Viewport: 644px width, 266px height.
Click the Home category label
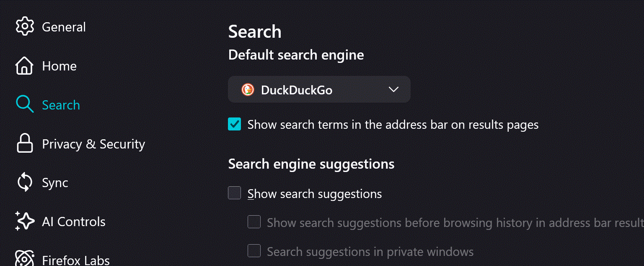(59, 66)
